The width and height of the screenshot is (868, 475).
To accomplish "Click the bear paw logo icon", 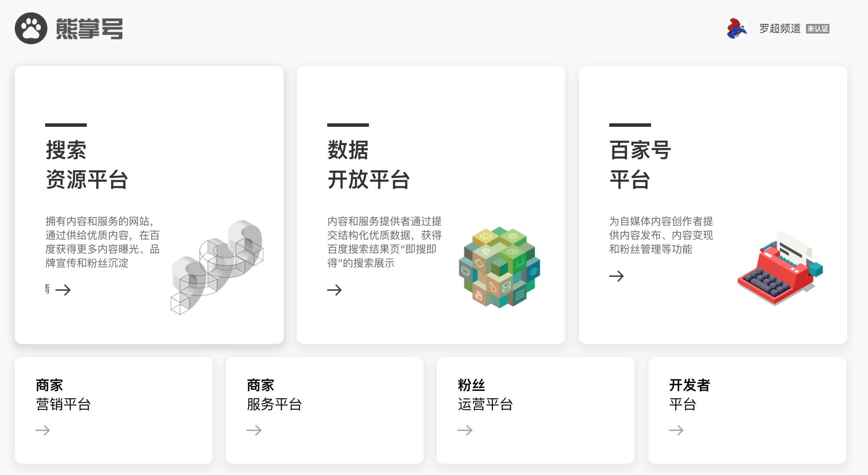I will (x=31, y=28).
